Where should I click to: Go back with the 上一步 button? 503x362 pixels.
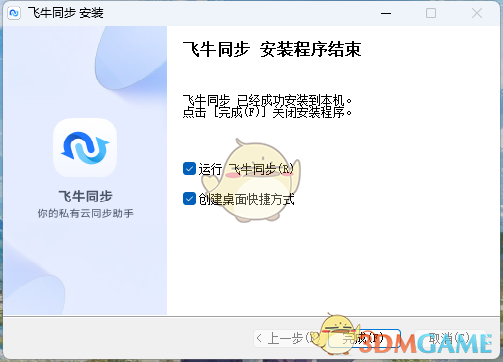288,339
